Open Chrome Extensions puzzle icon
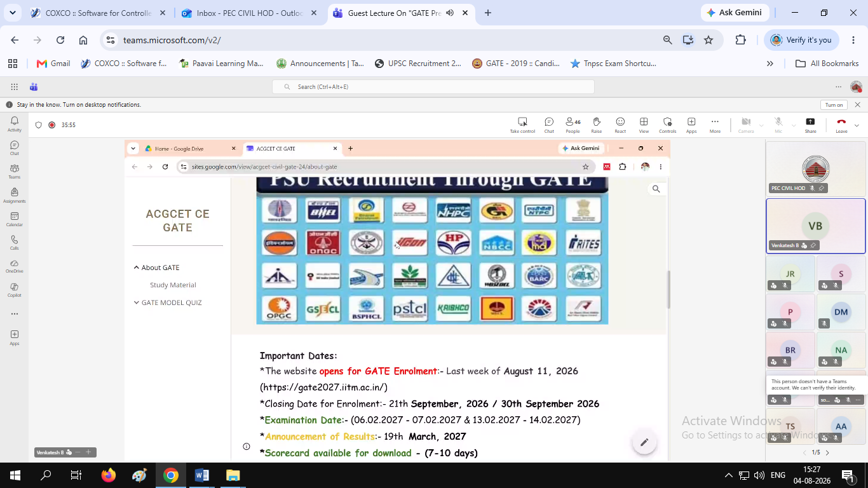The width and height of the screenshot is (868, 488). [x=740, y=40]
